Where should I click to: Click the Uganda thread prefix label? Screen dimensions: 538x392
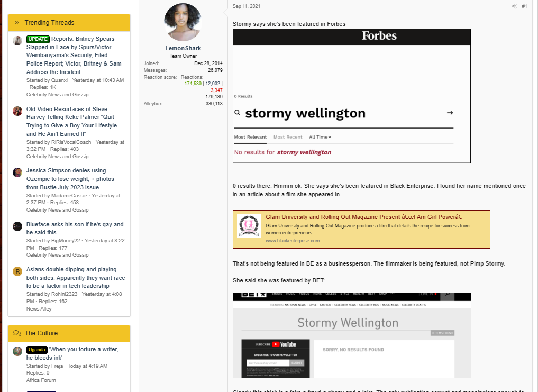[37, 350]
